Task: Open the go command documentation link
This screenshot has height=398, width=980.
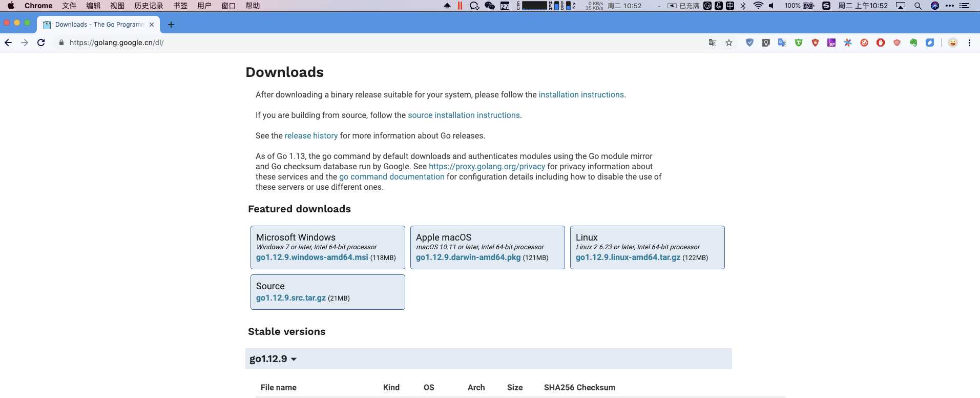Action: click(392, 176)
